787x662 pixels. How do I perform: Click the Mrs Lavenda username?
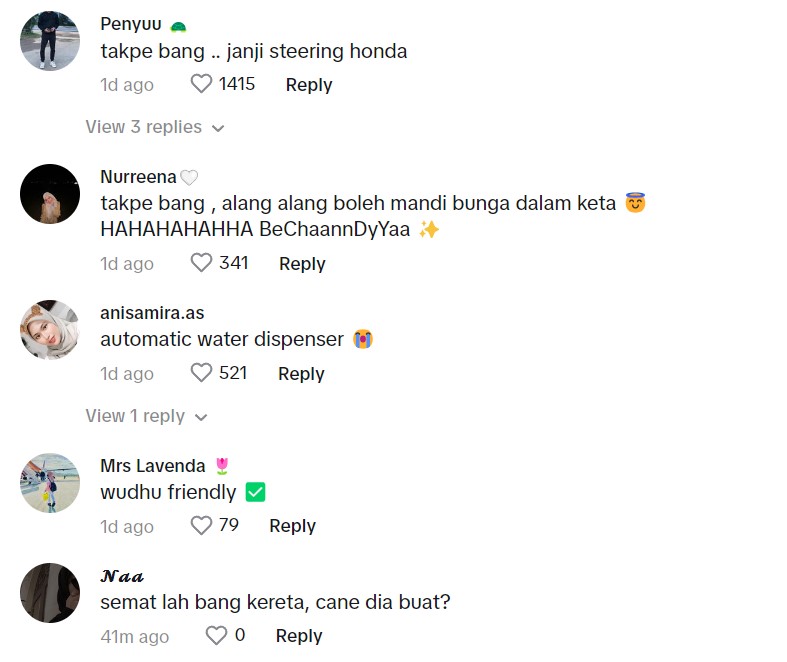[x=153, y=466]
